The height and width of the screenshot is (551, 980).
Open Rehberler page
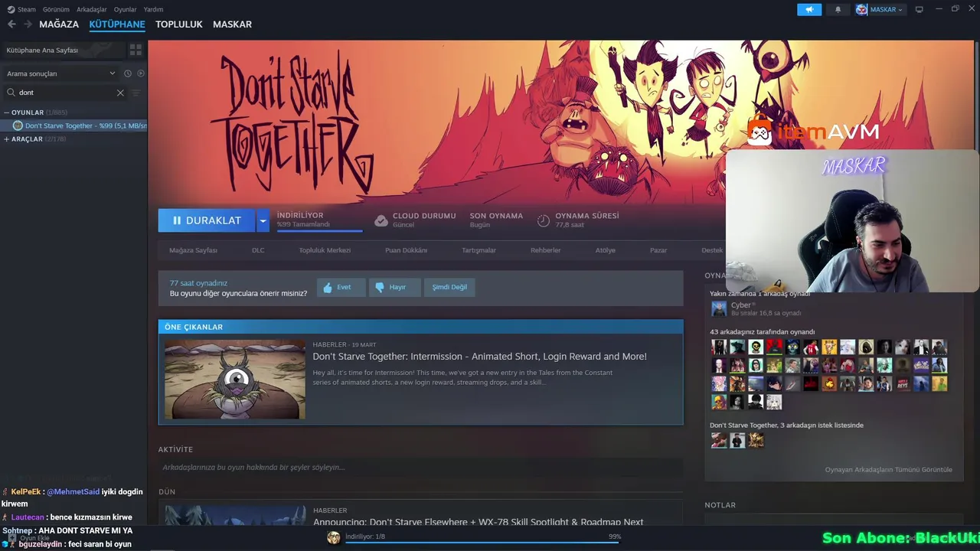coord(545,250)
